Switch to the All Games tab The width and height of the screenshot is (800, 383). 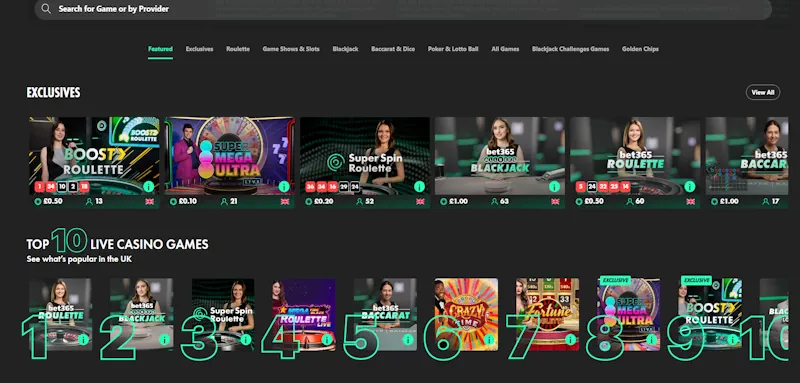pyautogui.click(x=505, y=49)
